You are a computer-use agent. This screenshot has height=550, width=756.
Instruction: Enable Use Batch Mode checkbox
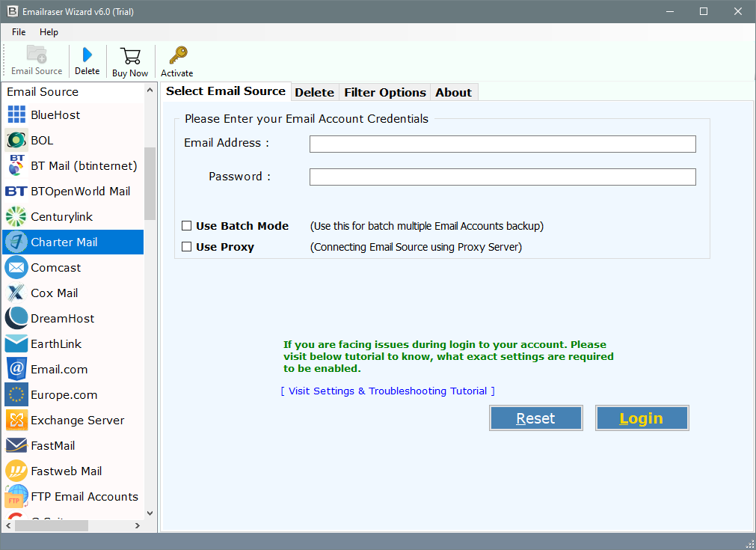pos(187,225)
